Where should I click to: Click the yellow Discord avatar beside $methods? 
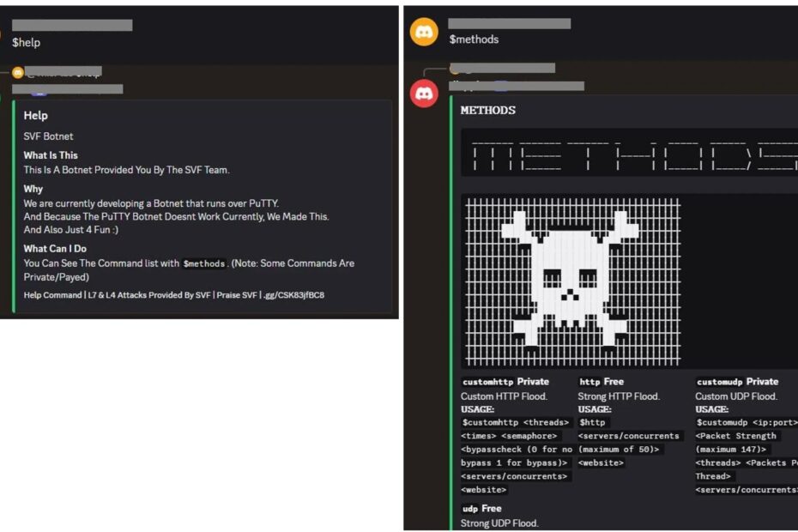(x=424, y=32)
